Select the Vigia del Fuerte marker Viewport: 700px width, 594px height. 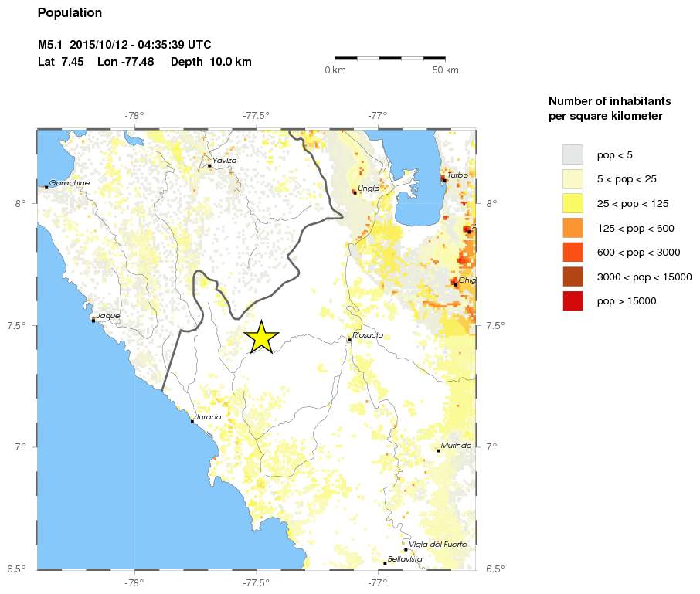tap(406, 549)
